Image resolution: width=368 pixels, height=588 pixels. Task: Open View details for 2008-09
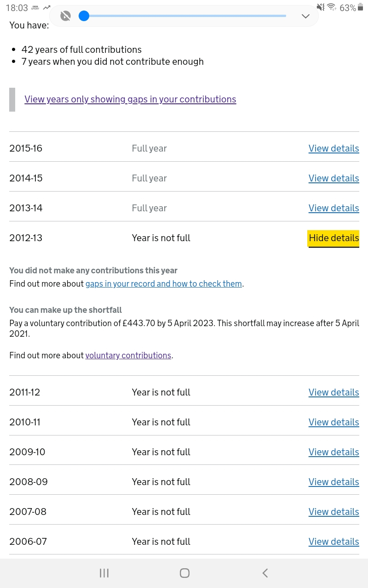tap(333, 482)
